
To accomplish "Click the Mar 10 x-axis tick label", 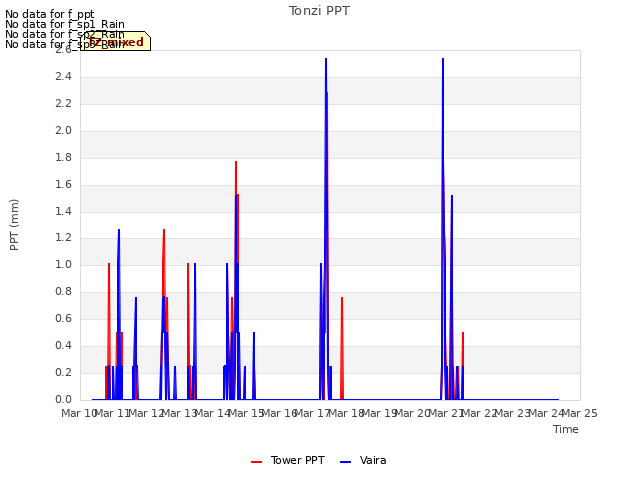I will click(x=78, y=413).
